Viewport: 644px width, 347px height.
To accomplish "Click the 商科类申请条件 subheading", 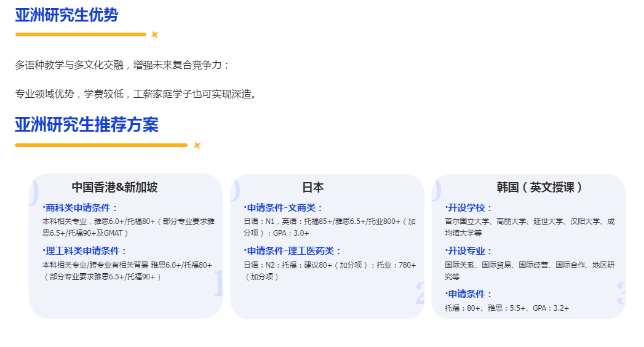I will [x=80, y=208].
